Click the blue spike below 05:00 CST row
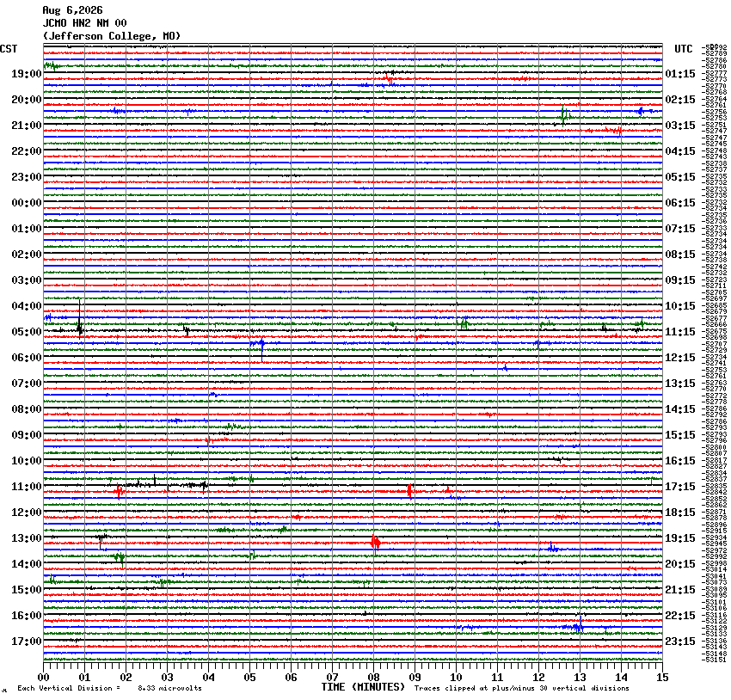 [261, 347]
